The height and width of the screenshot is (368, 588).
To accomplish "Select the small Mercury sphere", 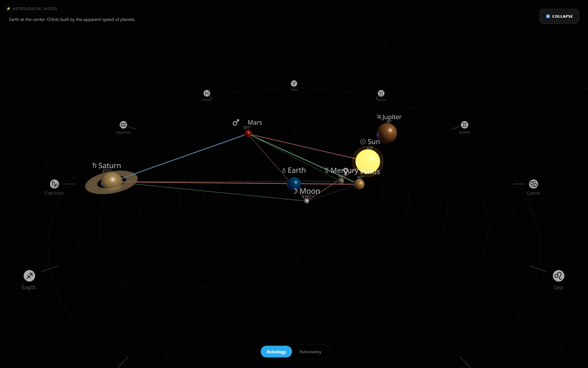I will click(x=341, y=181).
